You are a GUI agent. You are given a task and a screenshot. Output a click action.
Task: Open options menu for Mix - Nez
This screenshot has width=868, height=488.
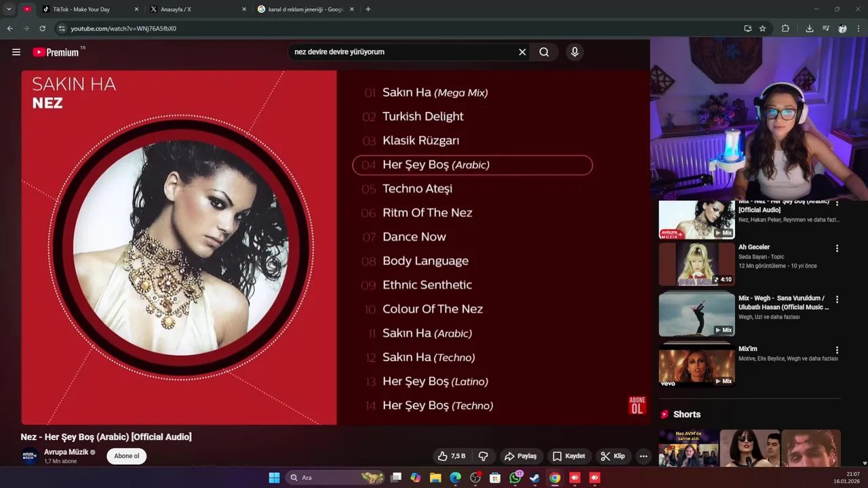[x=837, y=203]
